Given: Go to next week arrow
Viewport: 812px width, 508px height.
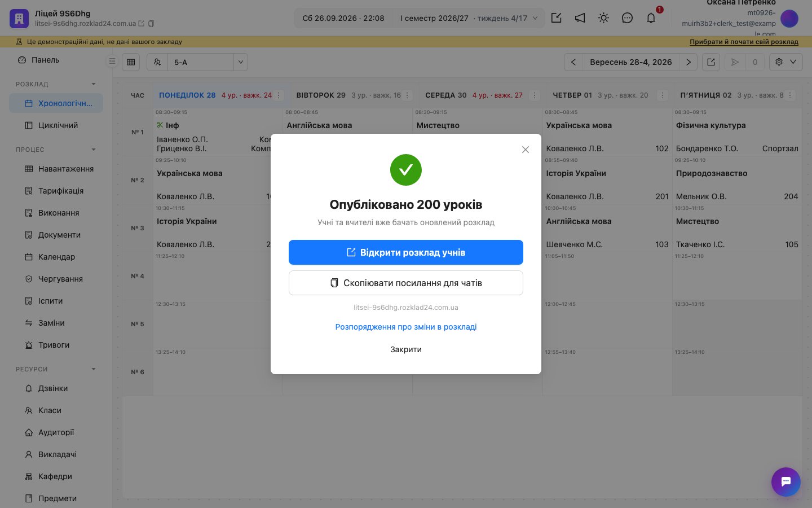Looking at the screenshot, I should [x=689, y=62].
